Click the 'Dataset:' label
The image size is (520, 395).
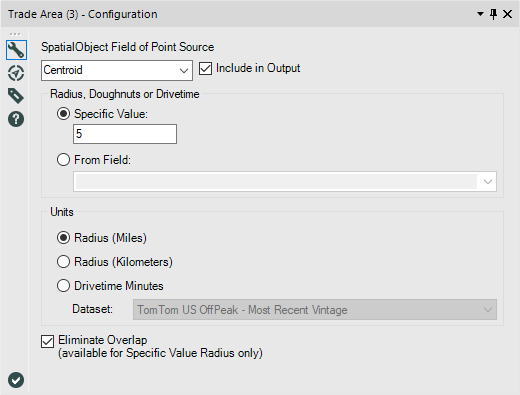click(92, 309)
